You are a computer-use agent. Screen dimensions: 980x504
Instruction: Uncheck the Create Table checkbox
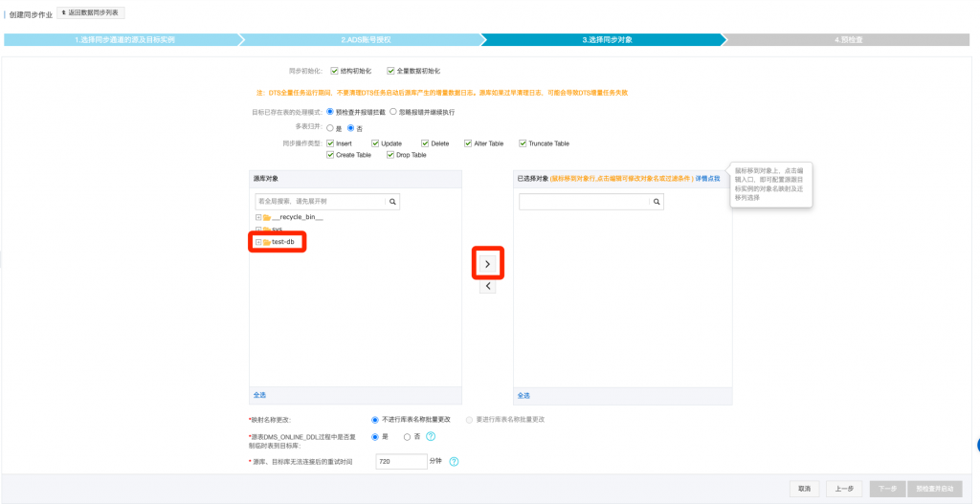[330, 155]
